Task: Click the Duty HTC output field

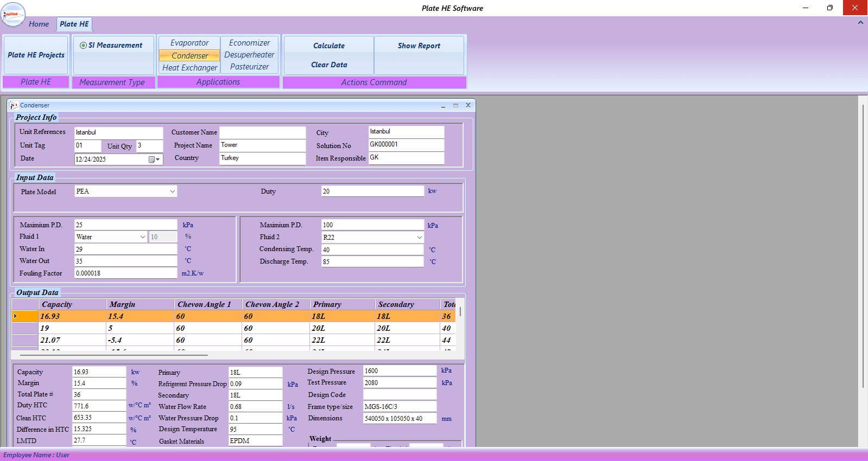Action: 99,406
